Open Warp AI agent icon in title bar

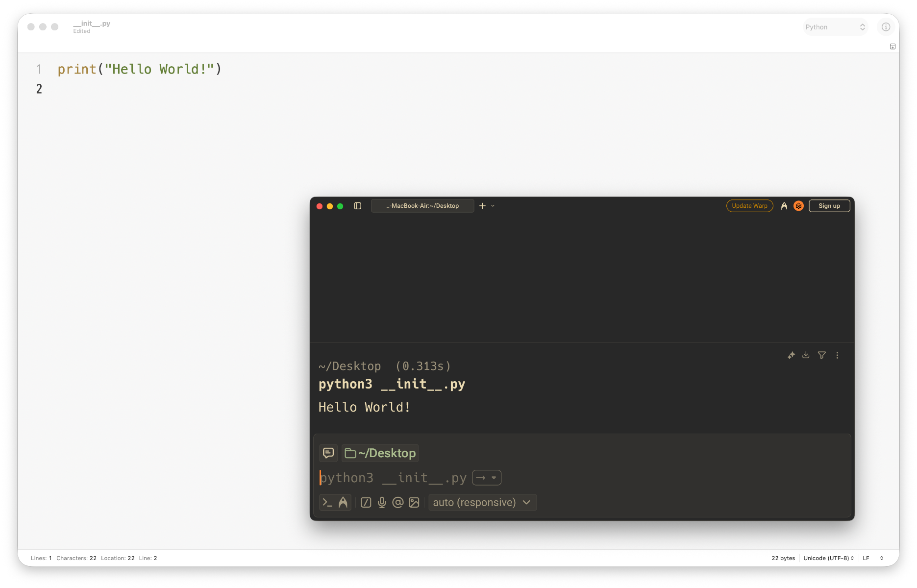(x=784, y=206)
